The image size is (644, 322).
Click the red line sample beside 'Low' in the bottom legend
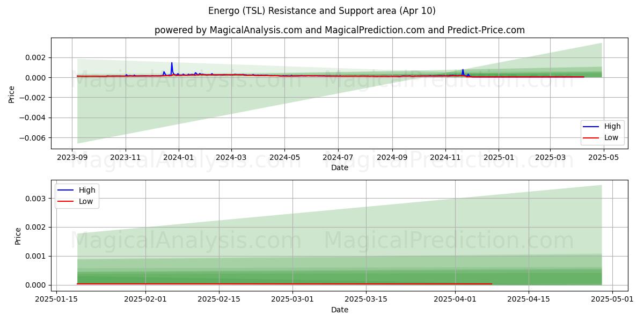(x=67, y=201)
